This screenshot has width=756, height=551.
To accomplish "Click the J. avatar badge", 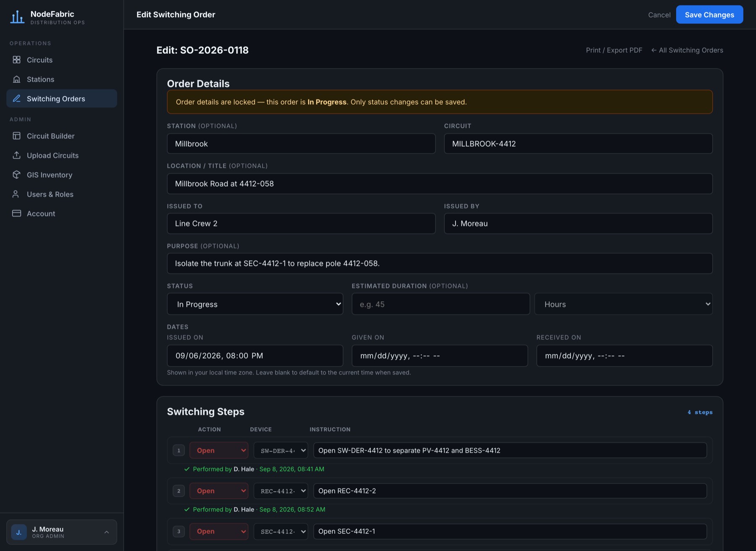I will 19,532.
